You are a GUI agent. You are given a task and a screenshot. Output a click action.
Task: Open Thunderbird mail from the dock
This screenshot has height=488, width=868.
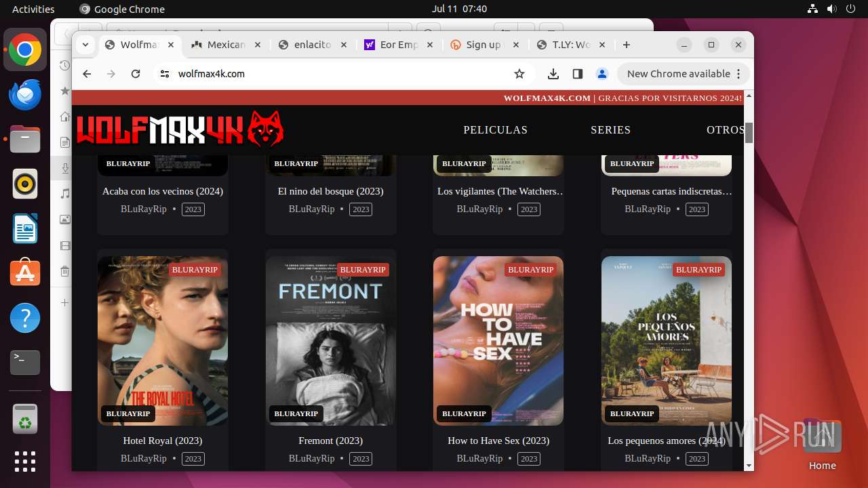25,95
